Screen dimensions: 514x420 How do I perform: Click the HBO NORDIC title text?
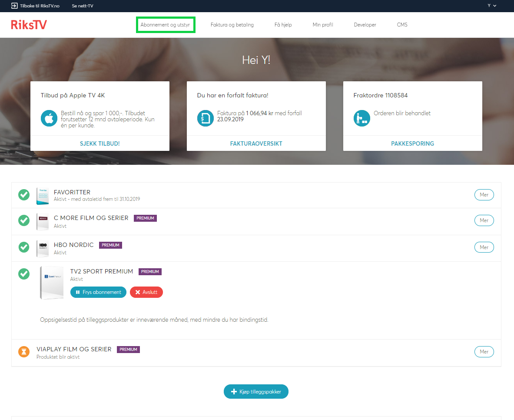coord(74,245)
